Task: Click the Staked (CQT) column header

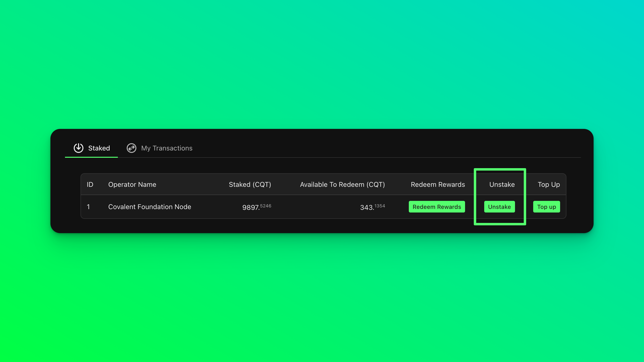Action: tap(250, 184)
